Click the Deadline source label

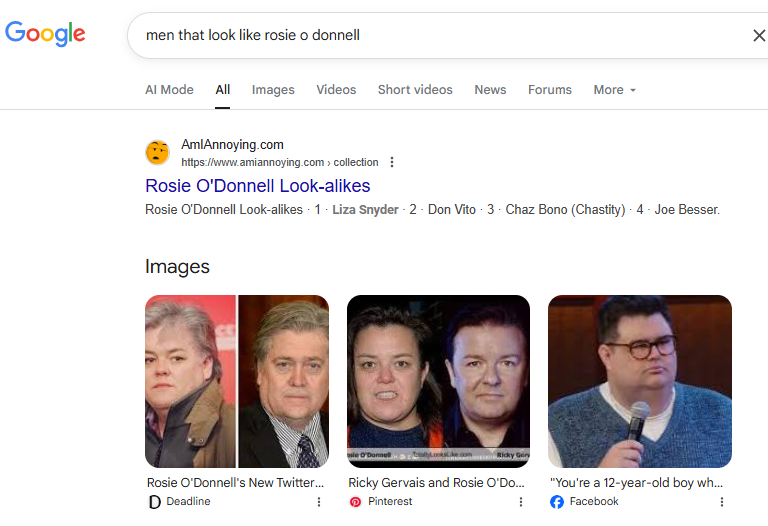pos(188,501)
